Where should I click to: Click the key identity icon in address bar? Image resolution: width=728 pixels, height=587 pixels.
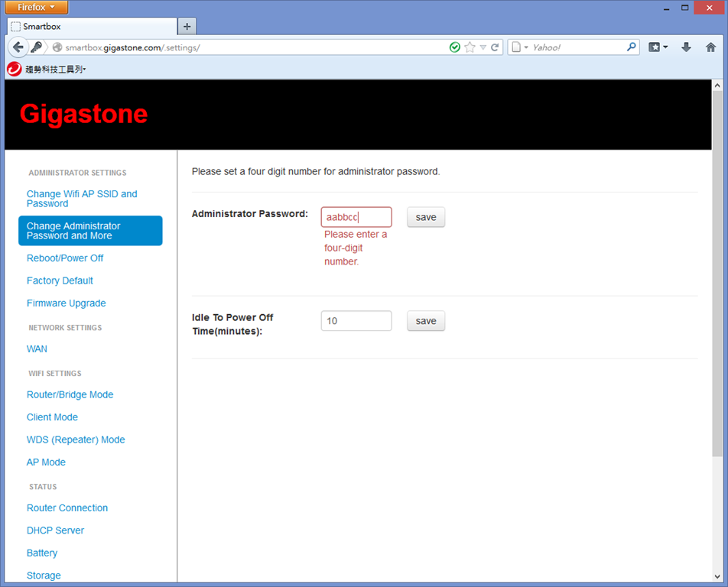point(36,47)
